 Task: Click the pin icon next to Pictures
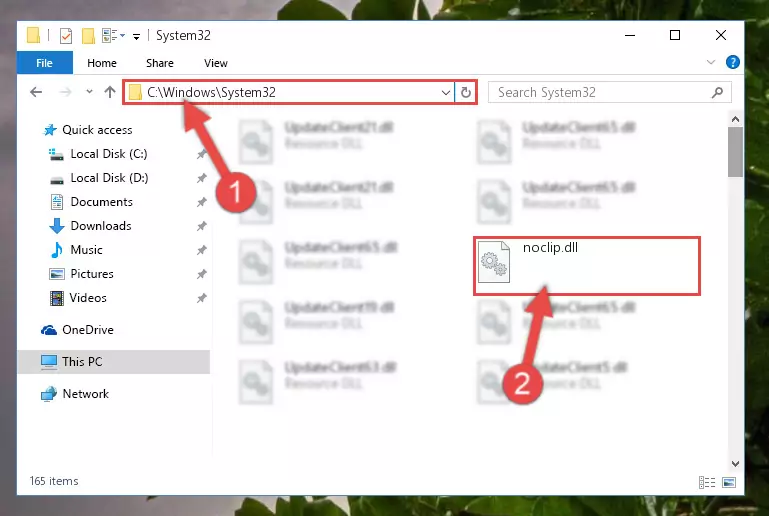(x=202, y=274)
